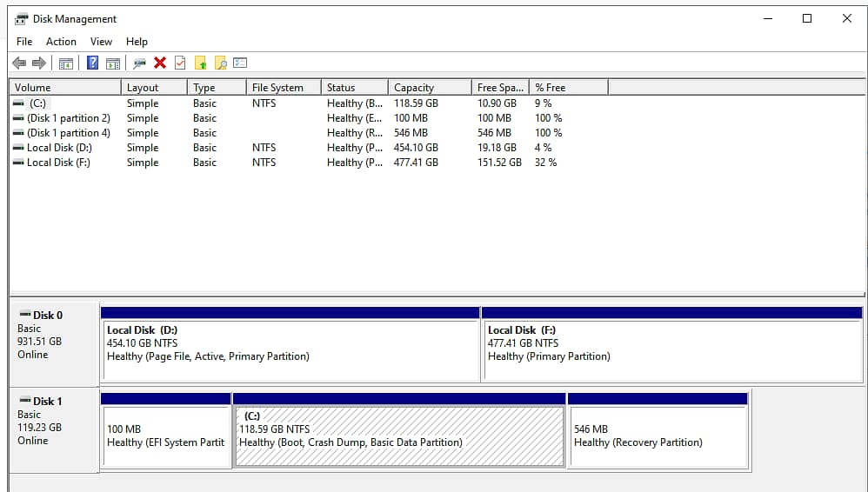Select the Disk 0 label block
This screenshot has width=868, height=492.
pos(54,343)
